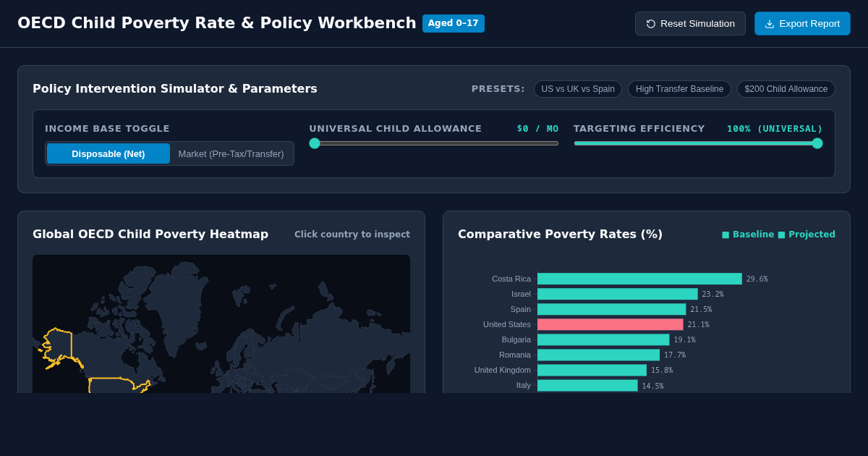Click the United Kingdom poverty rate bar
The height and width of the screenshot is (456, 868).
592,370
